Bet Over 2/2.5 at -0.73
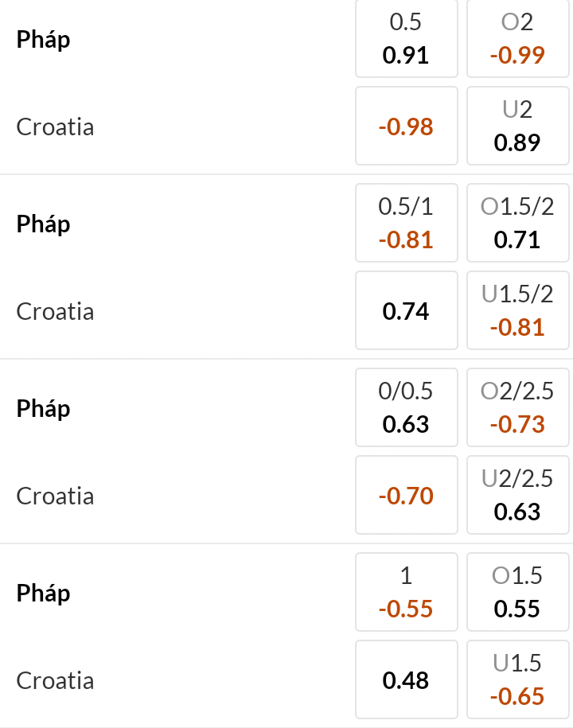Screen dimensions: 573x728 (x=517, y=408)
